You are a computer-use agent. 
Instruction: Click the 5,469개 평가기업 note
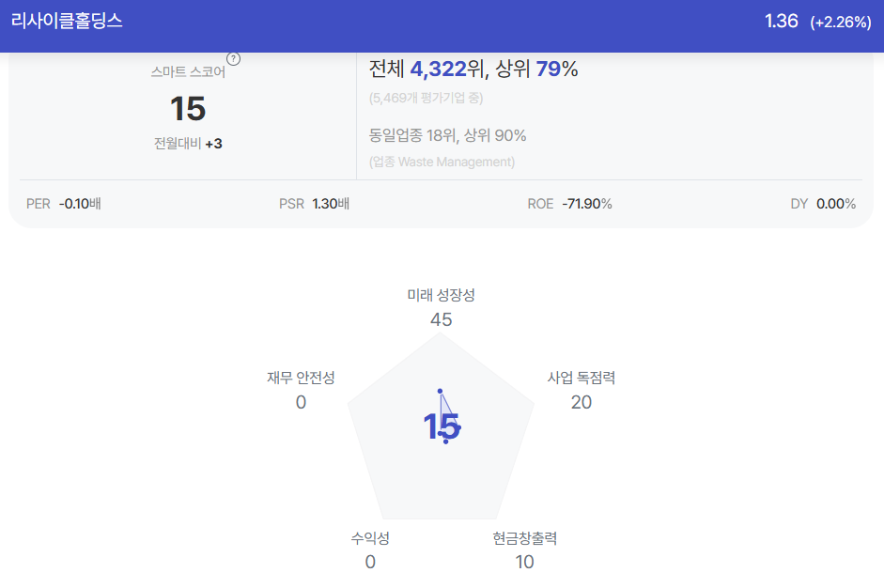pos(426,98)
